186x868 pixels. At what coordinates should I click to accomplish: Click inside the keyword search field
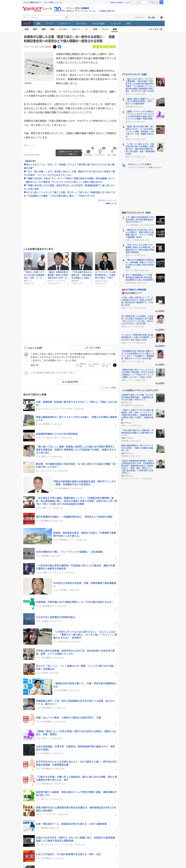click(44, 18)
